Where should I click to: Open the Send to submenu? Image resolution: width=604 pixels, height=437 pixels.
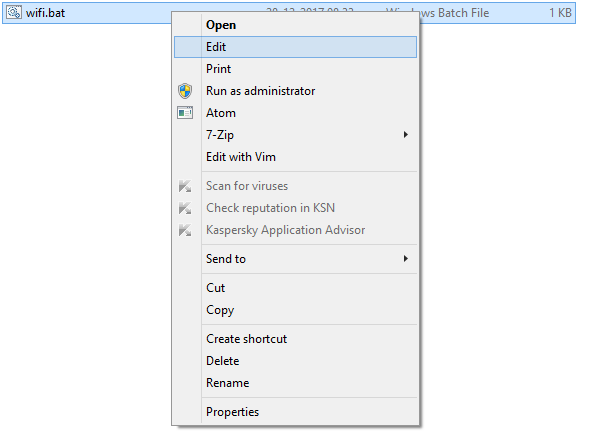tap(295, 259)
